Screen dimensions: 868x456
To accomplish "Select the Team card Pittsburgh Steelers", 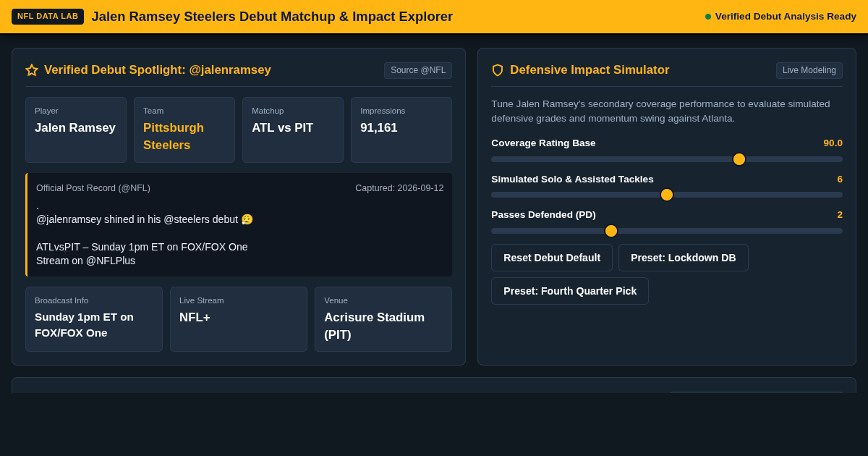I will click(x=184, y=130).
